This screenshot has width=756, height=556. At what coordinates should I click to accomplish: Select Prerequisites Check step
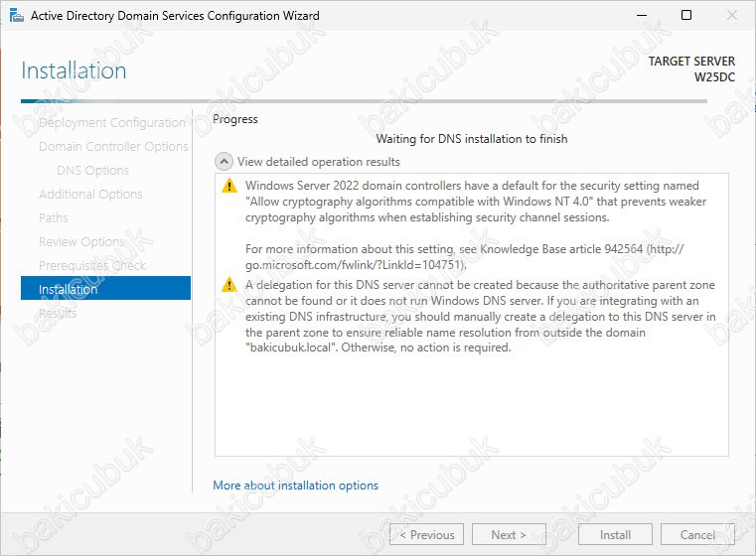tap(92, 265)
